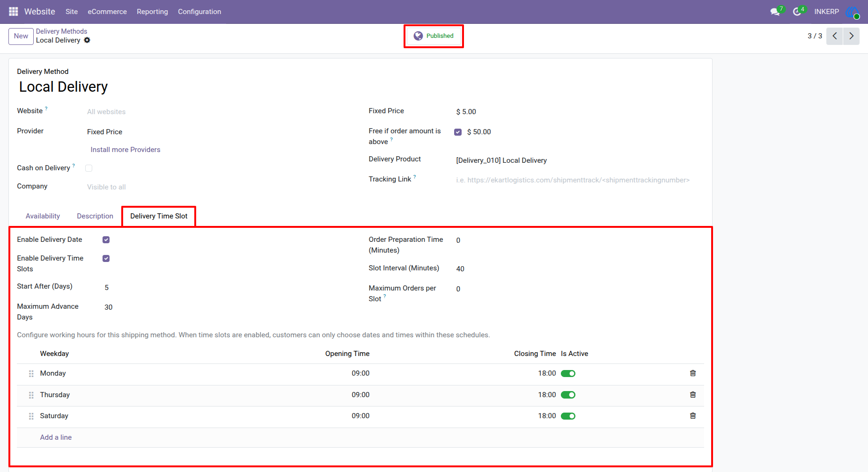Grab the Saturday row drag handle
868x472 pixels.
[x=31, y=416]
